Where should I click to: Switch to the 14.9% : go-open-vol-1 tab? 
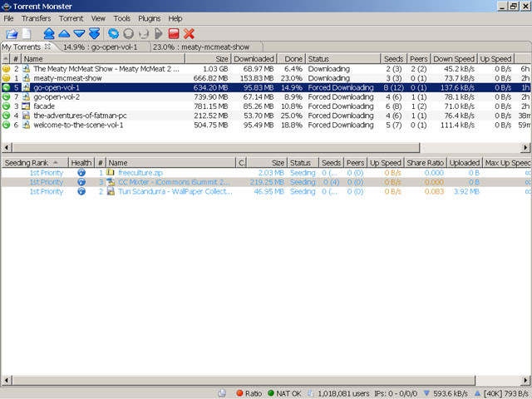[x=101, y=47]
